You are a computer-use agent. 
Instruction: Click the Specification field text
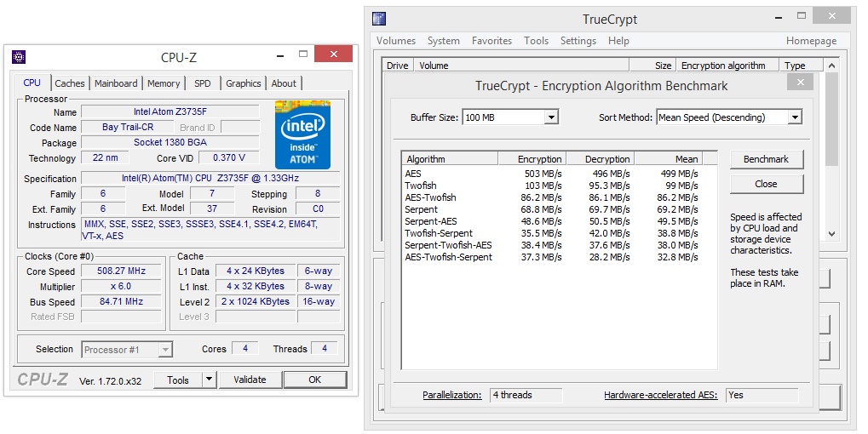(x=210, y=178)
